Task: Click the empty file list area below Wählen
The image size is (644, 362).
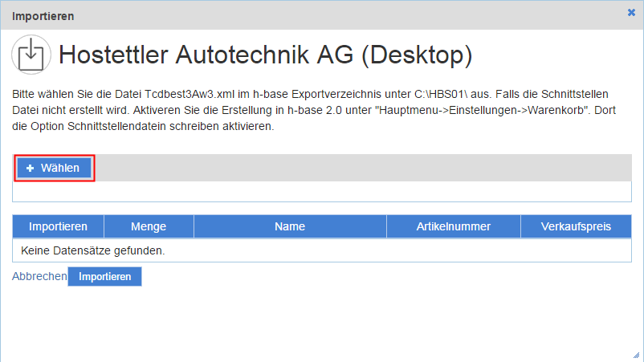Action: pos(322,191)
